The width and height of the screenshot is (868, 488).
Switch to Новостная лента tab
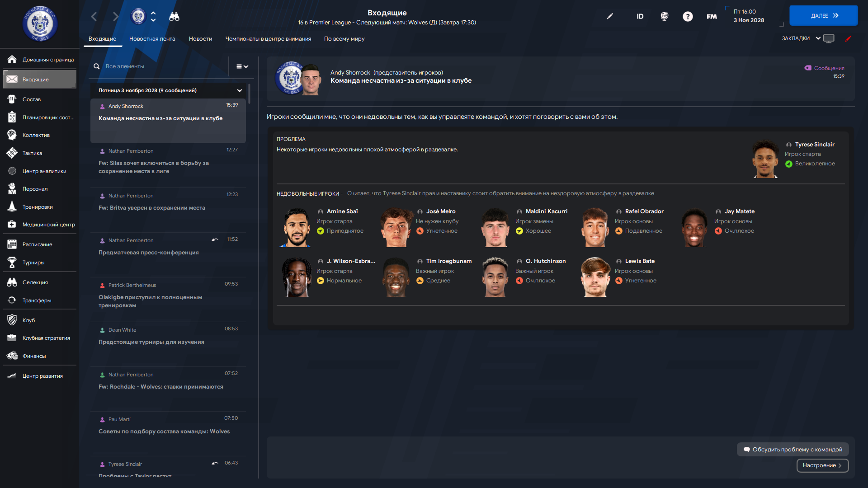(x=152, y=39)
